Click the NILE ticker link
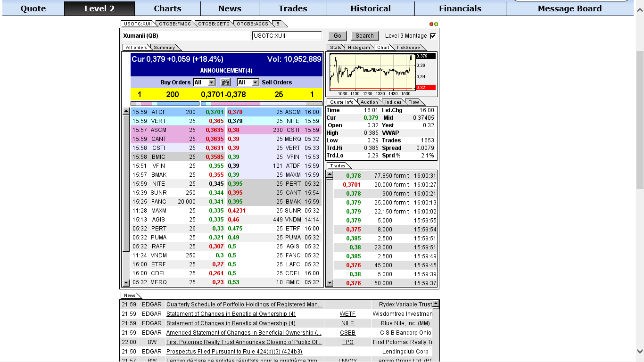Image resolution: width=644 pixels, height=362 pixels. point(347,323)
